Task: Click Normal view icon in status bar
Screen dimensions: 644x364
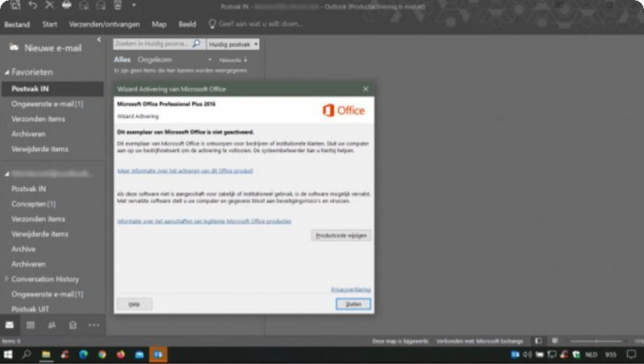Action: 538,341
